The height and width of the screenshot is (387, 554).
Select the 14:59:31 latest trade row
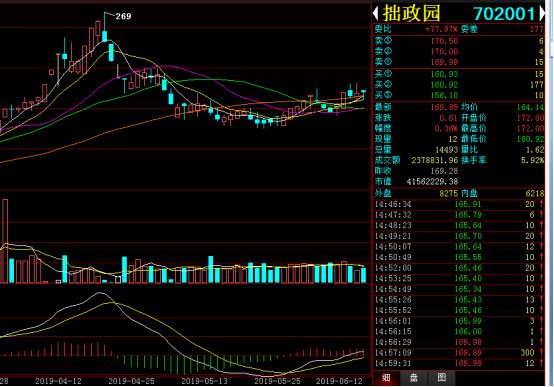click(459, 363)
